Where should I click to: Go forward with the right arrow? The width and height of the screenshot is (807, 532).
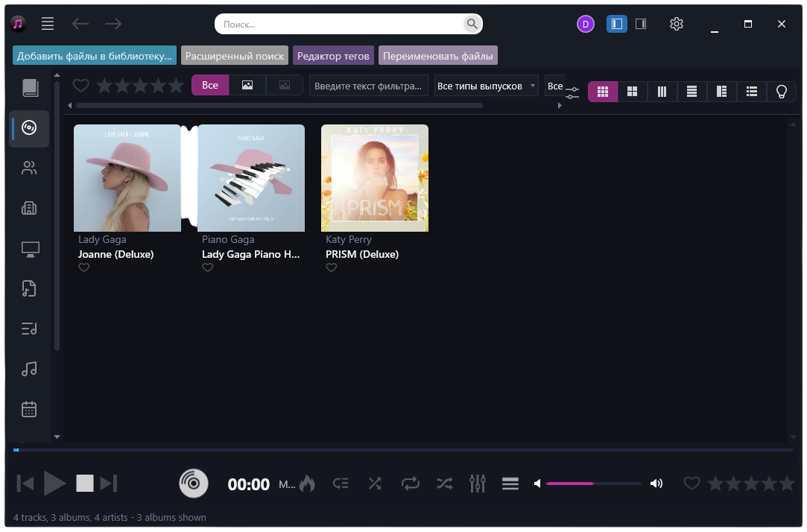[113, 24]
